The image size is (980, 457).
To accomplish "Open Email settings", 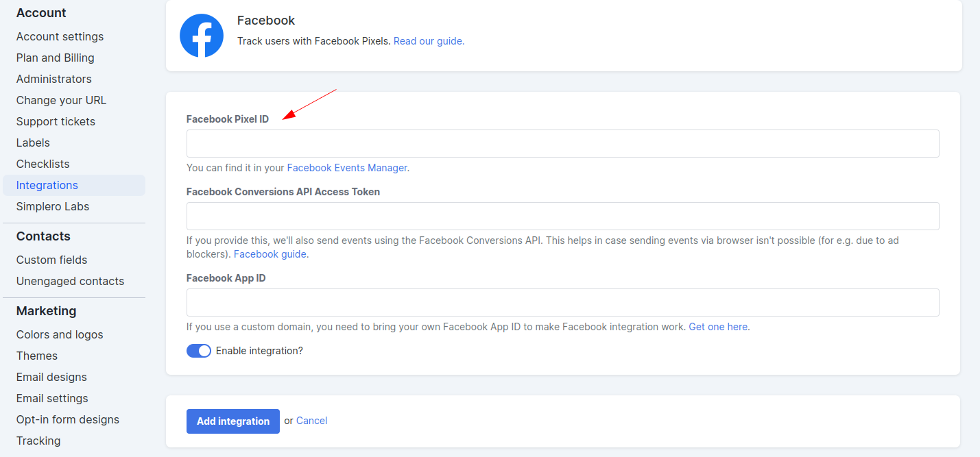I will pyautogui.click(x=52, y=398).
